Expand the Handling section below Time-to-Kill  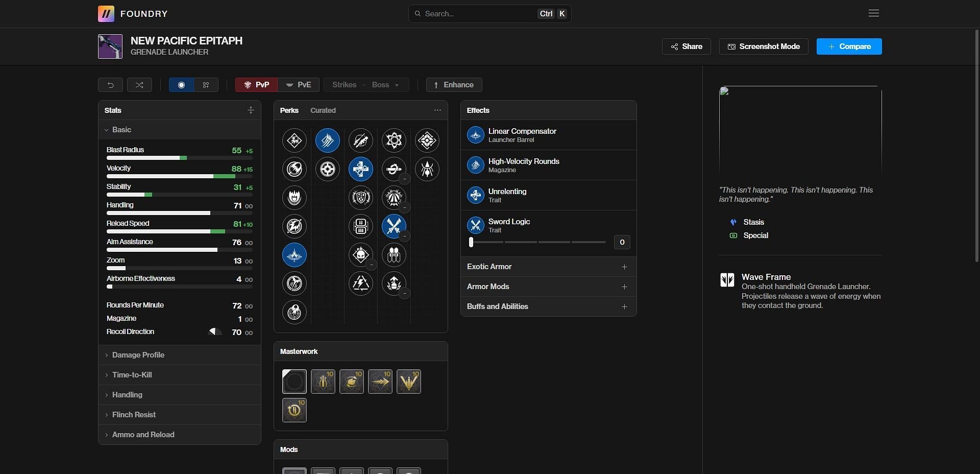pos(180,395)
